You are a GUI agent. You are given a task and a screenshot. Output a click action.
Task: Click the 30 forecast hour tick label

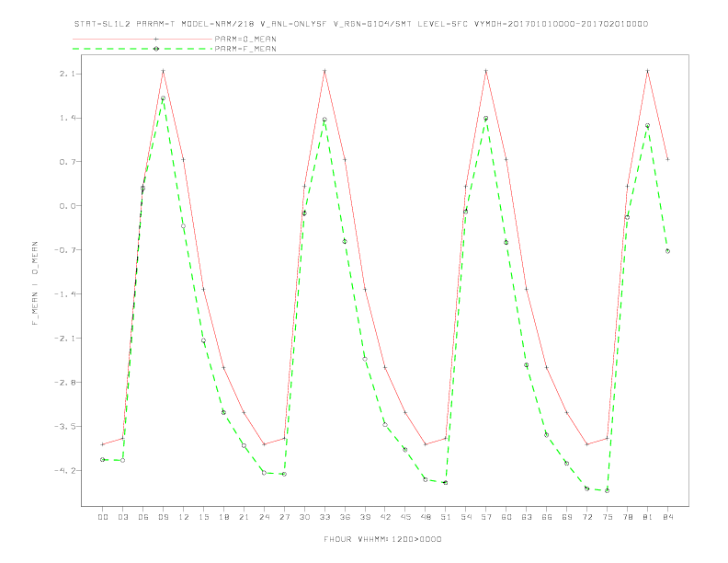click(304, 517)
